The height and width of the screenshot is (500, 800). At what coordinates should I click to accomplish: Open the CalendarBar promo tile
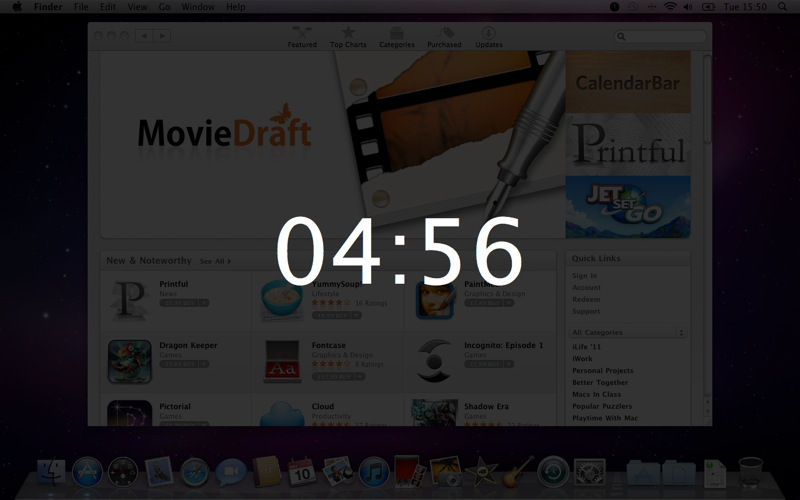pyautogui.click(x=628, y=82)
